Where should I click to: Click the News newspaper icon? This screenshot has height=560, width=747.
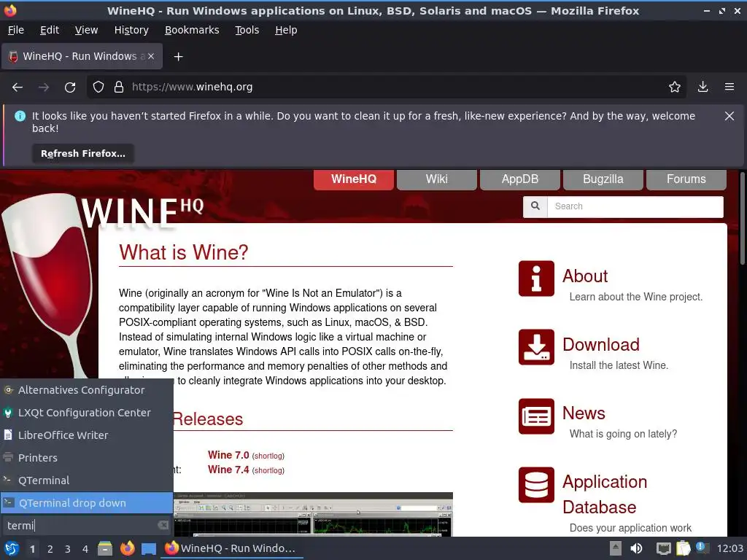536,416
